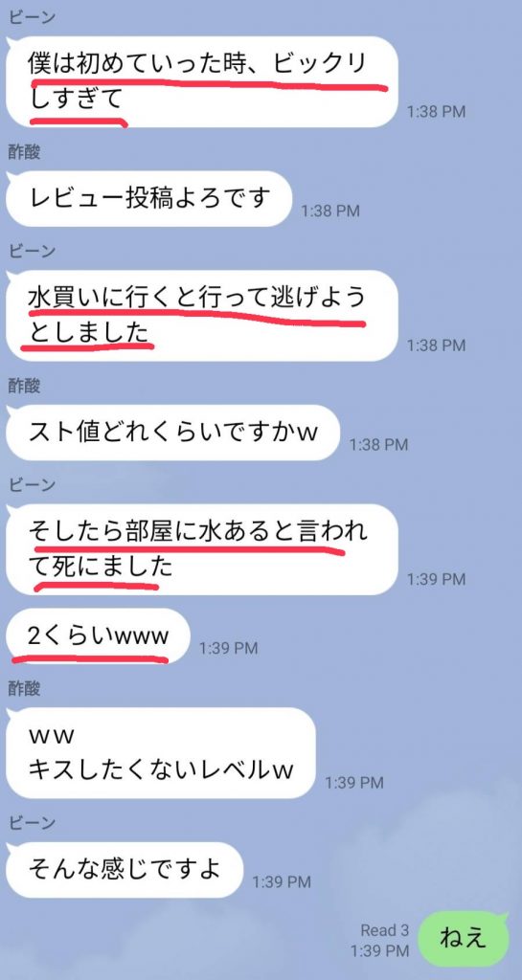Select the 2くらいwww message bubble
The image size is (522, 980).
98,636
